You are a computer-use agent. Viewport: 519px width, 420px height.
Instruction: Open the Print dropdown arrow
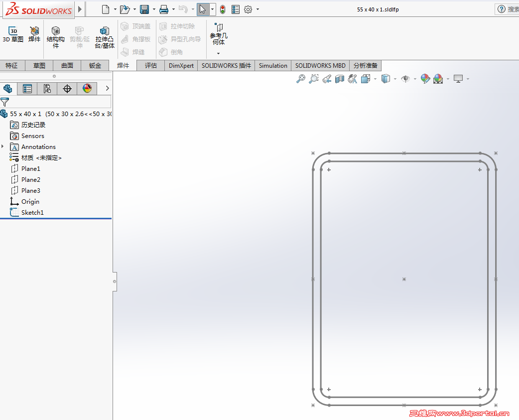click(173, 9)
